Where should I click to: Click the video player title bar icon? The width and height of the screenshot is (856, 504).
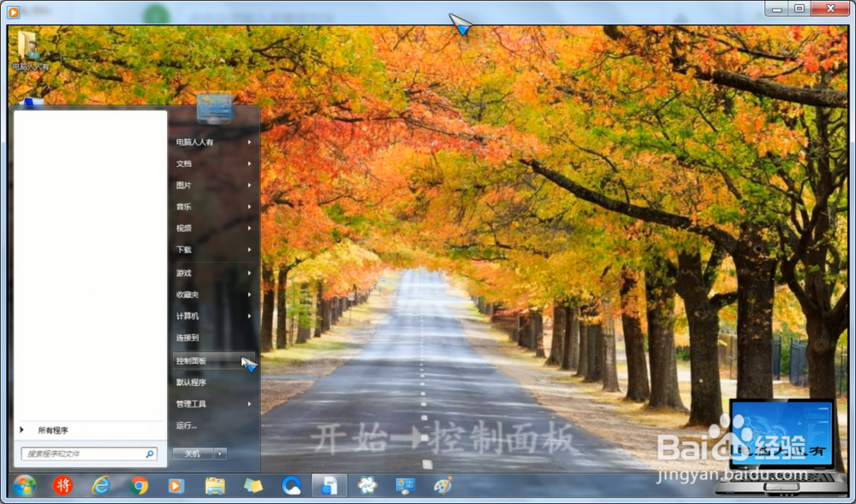[x=13, y=11]
